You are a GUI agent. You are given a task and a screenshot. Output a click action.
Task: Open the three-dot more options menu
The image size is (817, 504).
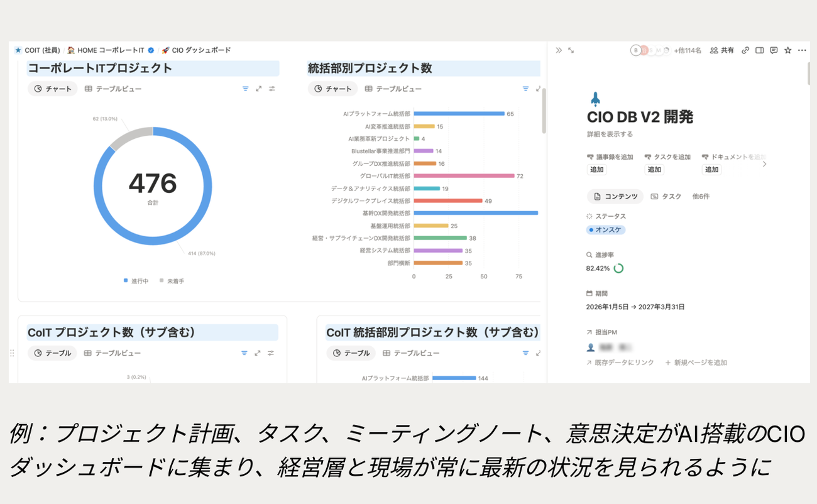[x=802, y=50]
